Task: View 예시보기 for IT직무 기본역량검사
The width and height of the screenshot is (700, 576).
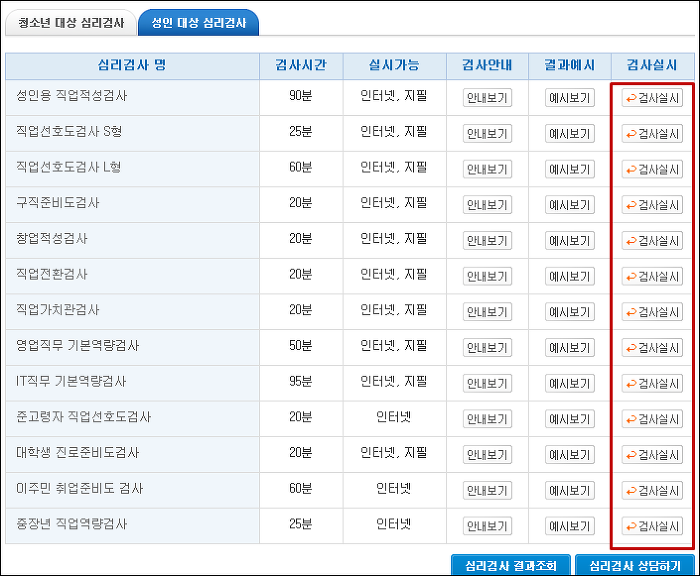Action: click(x=570, y=383)
